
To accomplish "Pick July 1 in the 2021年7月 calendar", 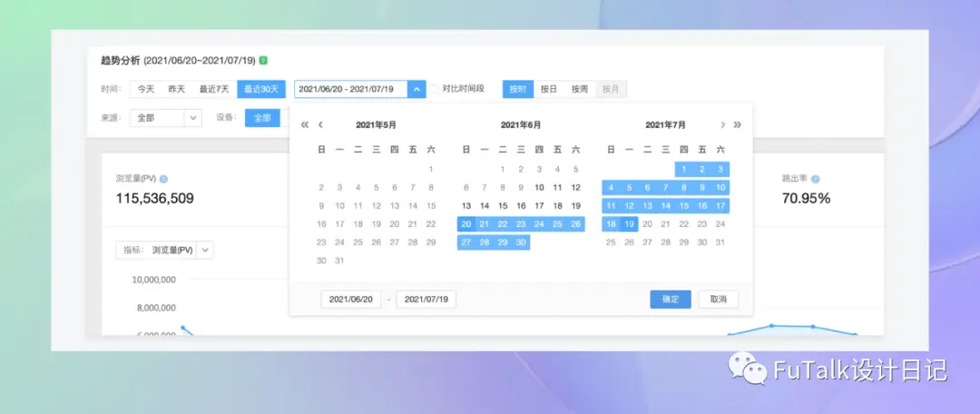I will [684, 169].
